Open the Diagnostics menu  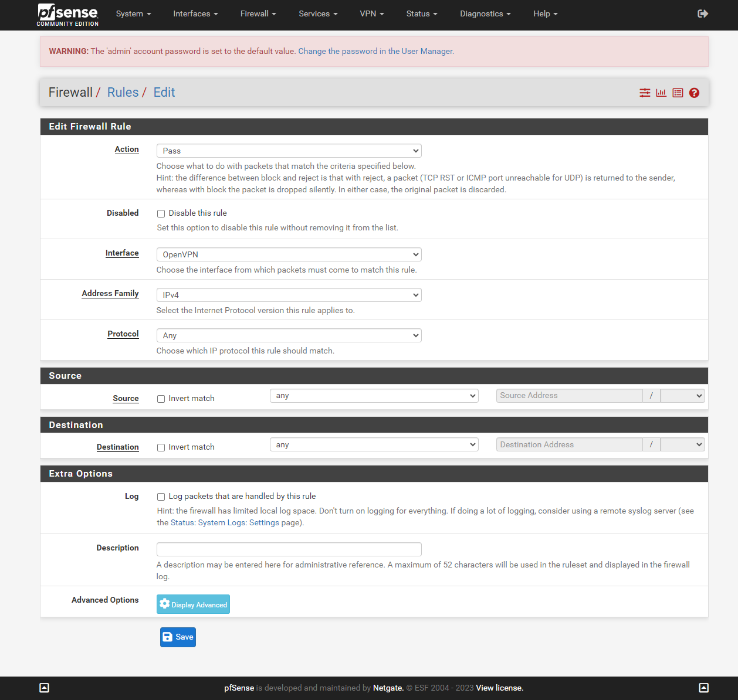485,13
